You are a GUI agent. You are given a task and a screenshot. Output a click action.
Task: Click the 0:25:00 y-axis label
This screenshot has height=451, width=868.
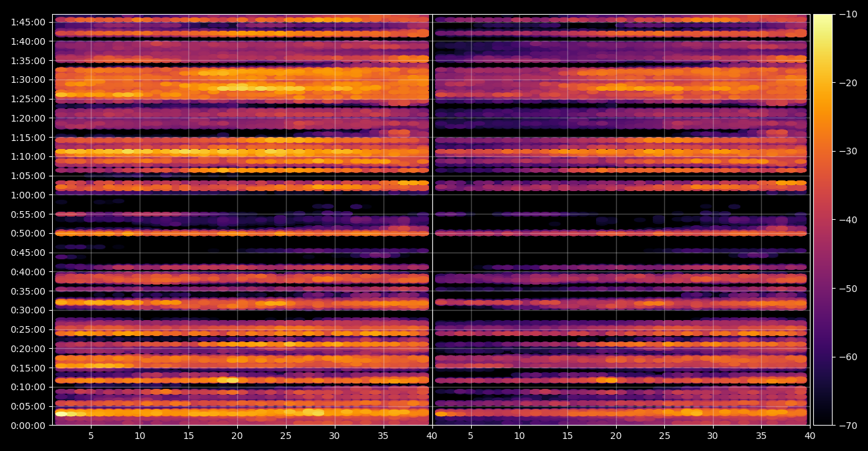coord(28,329)
